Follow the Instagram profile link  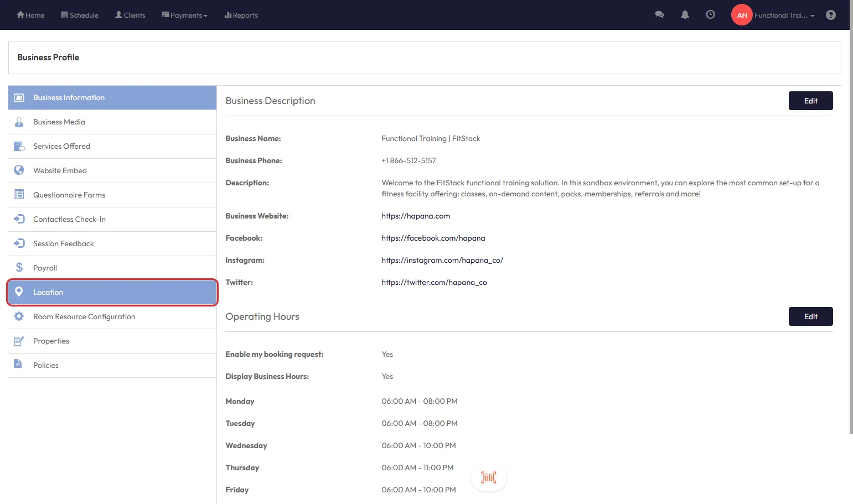tap(442, 260)
